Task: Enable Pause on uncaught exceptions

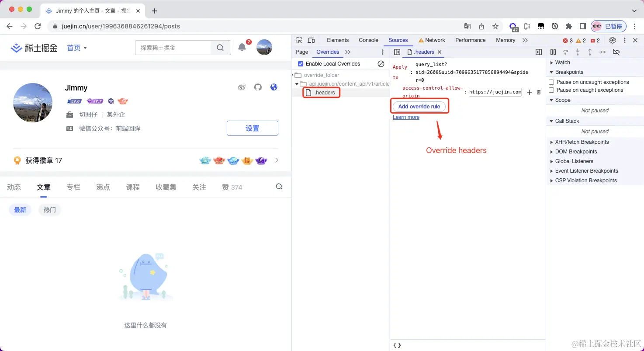Action: pyautogui.click(x=551, y=82)
